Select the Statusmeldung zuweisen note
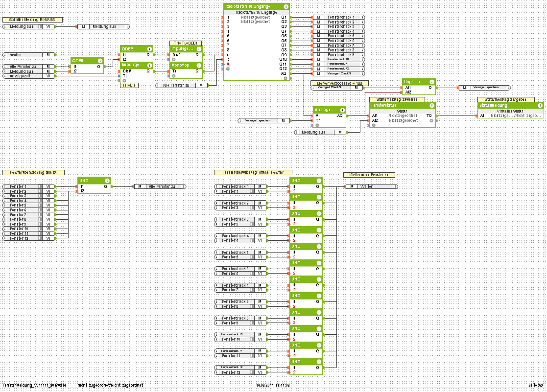 [x=397, y=99]
